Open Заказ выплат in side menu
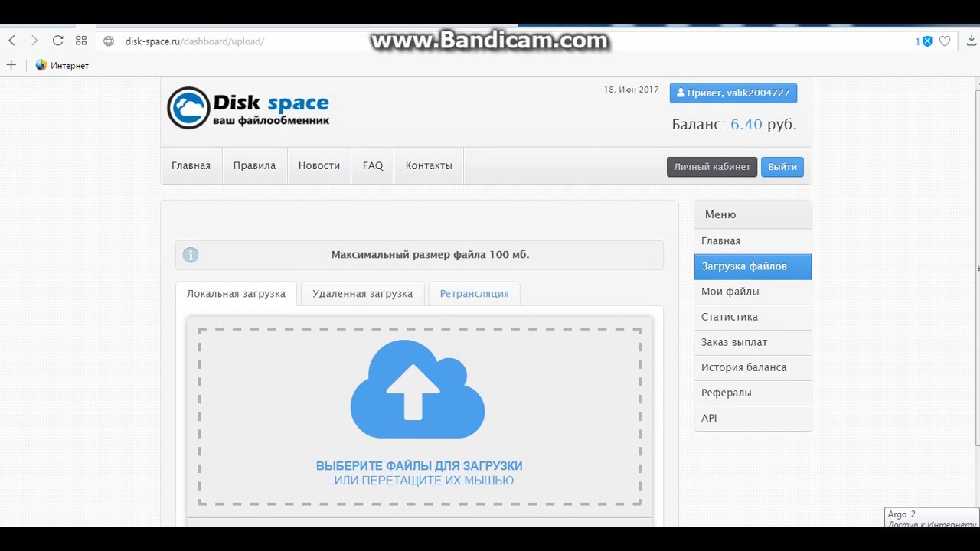Image resolution: width=980 pixels, height=551 pixels. pos(753,342)
